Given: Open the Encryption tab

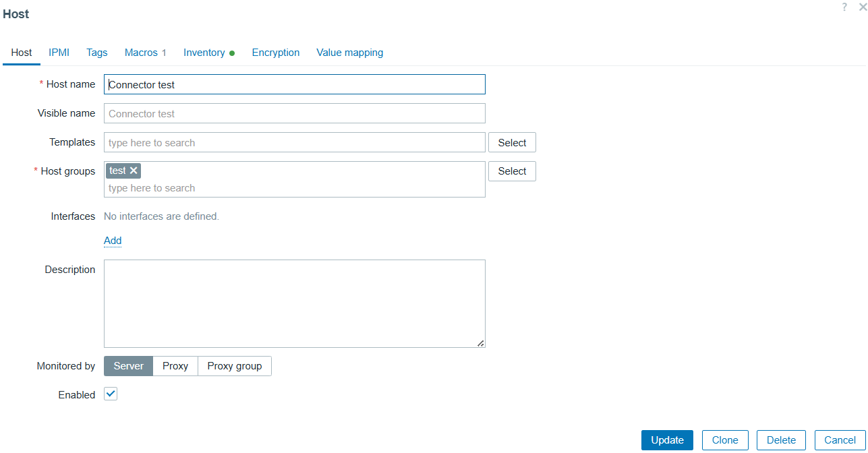Looking at the screenshot, I should [x=276, y=53].
